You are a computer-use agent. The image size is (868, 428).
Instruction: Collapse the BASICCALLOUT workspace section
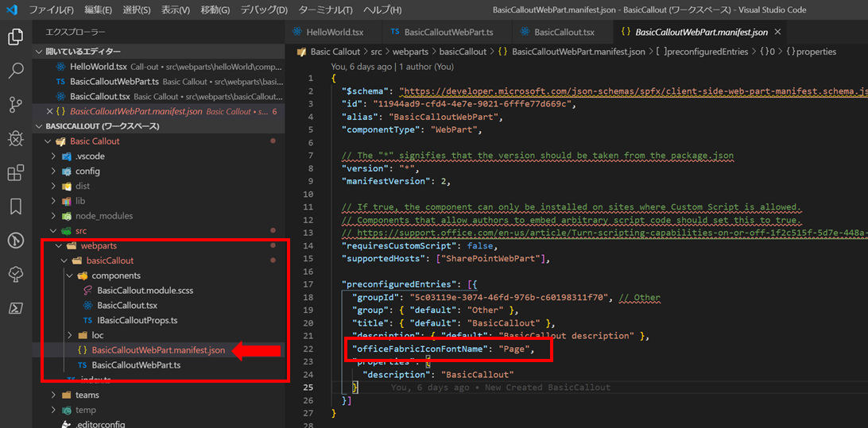tap(158, 126)
